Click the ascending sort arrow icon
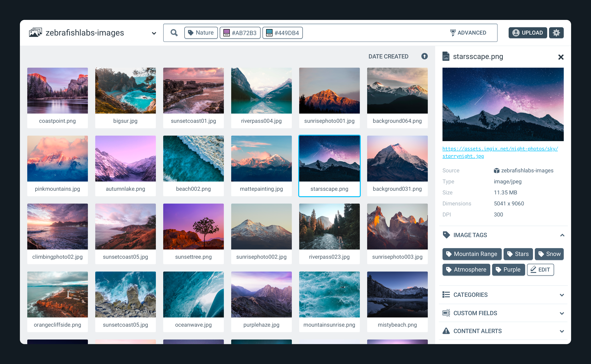The height and width of the screenshot is (364, 591). [x=424, y=56]
